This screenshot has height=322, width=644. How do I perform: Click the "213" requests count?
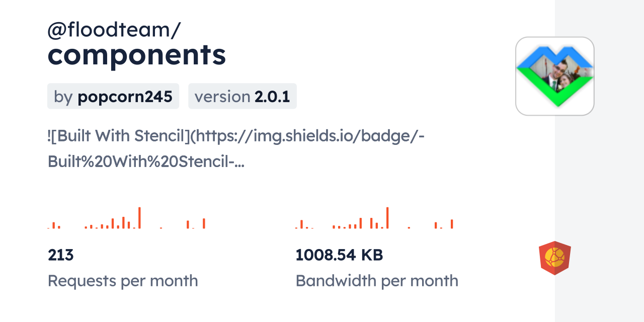(61, 255)
